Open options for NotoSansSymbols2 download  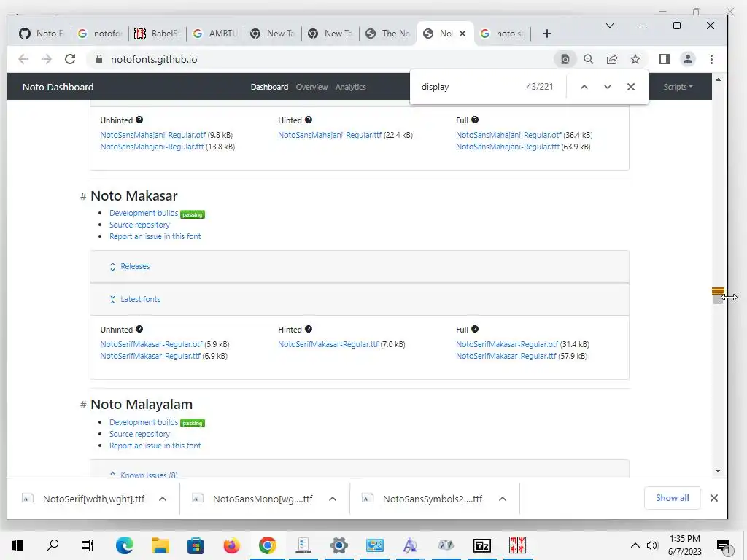(x=502, y=499)
